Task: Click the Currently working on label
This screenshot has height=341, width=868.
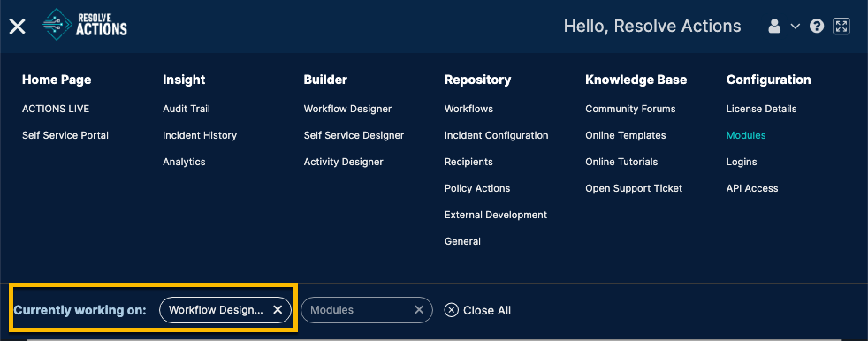Action: coord(80,311)
